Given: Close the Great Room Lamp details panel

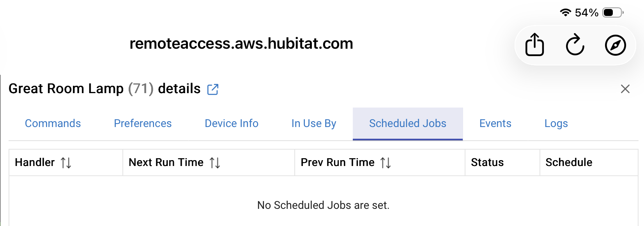Looking at the screenshot, I should 625,89.
